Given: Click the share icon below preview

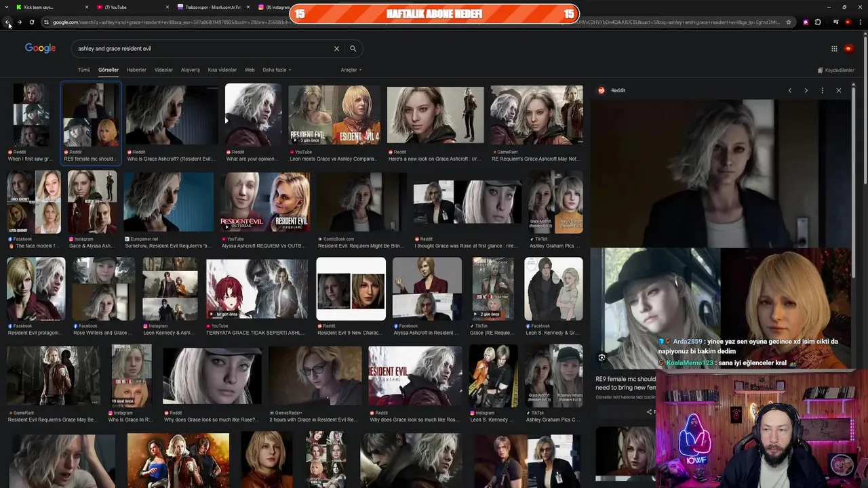Looking at the screenshot, I should pos(649,411).
